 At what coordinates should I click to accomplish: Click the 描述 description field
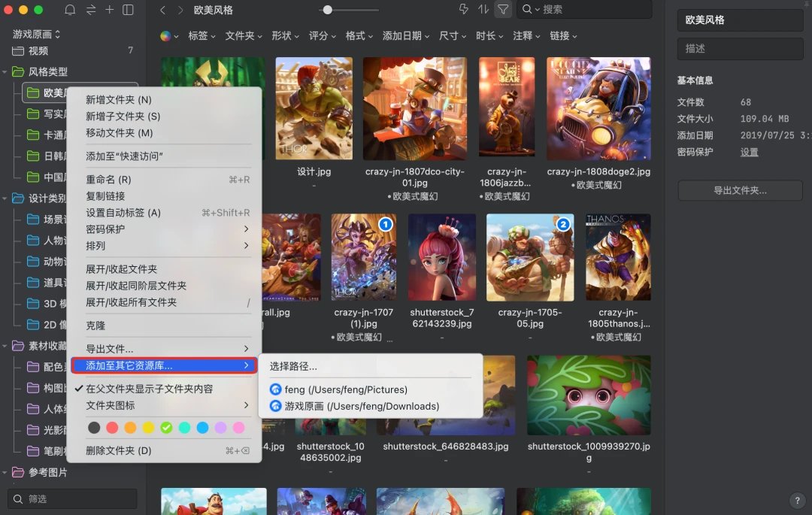pos(740,48)
